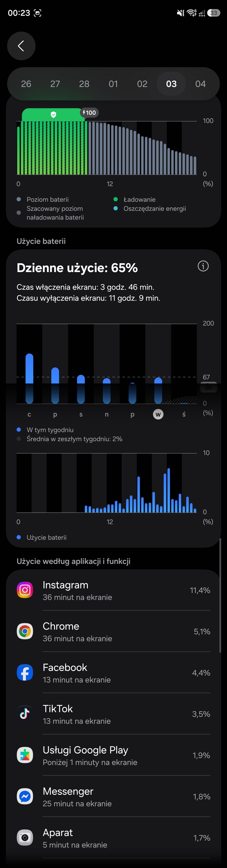Tap the back arrow button

tap(21, 46)
